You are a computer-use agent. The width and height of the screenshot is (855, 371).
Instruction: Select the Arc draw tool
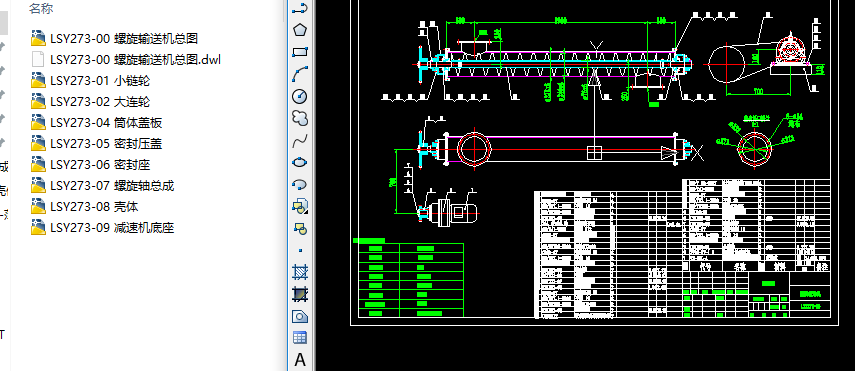[300, 74]
